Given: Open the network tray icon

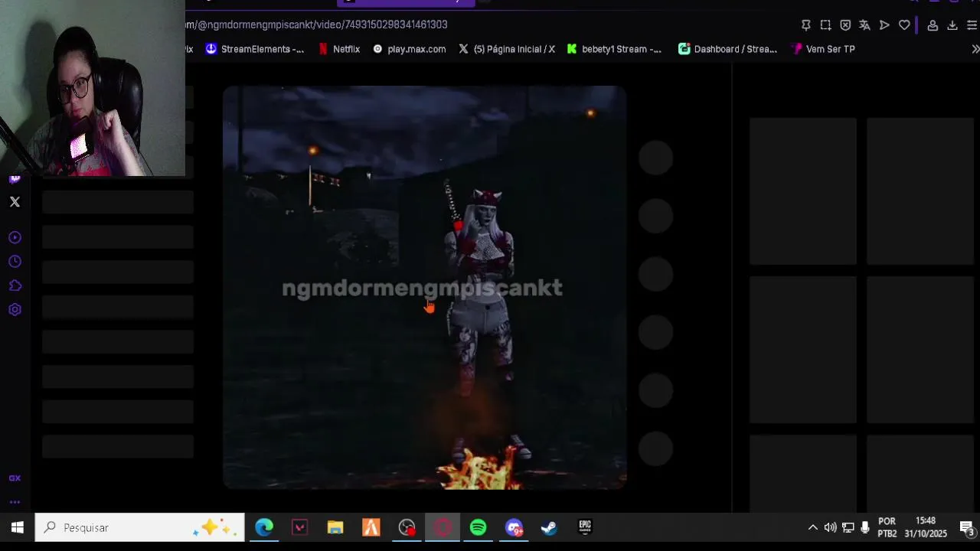Looking at the screenshot, I should pyautogui.click(x=848, y=527).
